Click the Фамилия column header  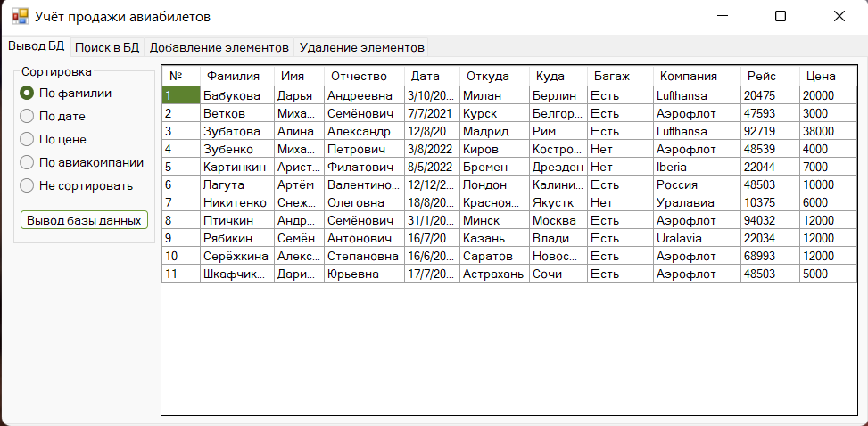[237, 77]
